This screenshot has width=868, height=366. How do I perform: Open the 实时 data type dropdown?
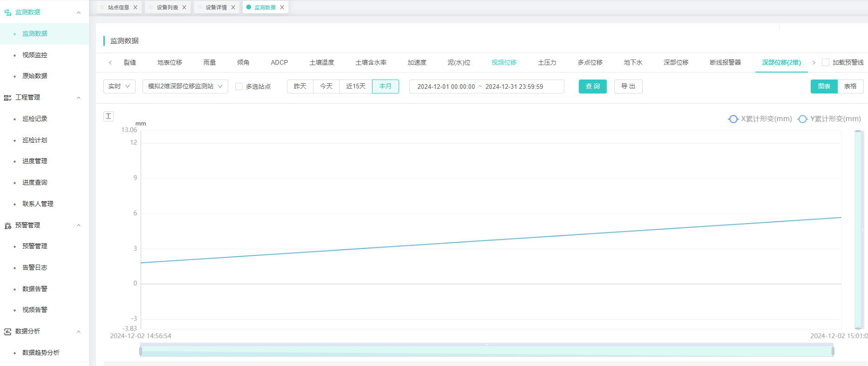point(119,87)
